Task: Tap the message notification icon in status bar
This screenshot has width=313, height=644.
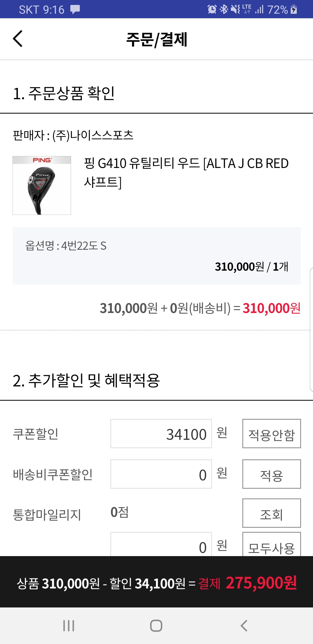Action: pos(75,9)
